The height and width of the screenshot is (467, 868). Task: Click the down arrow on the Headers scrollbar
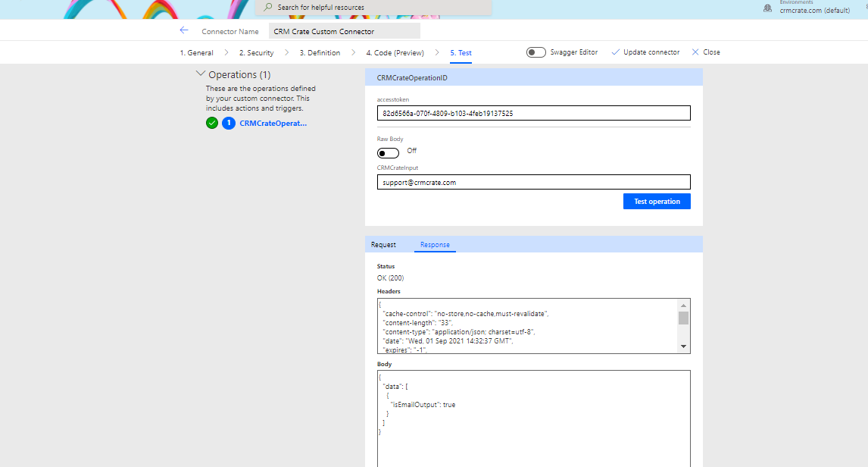[x=683, y=346]
